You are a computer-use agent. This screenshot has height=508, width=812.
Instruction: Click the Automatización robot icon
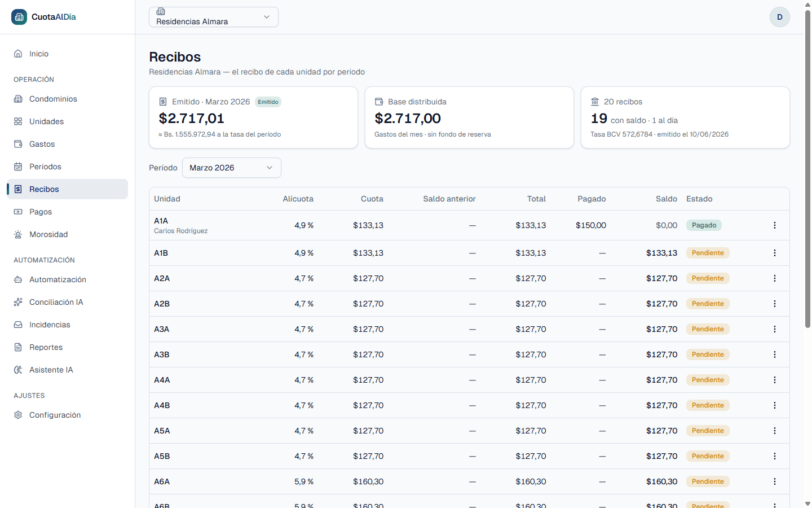coord(18,279)
